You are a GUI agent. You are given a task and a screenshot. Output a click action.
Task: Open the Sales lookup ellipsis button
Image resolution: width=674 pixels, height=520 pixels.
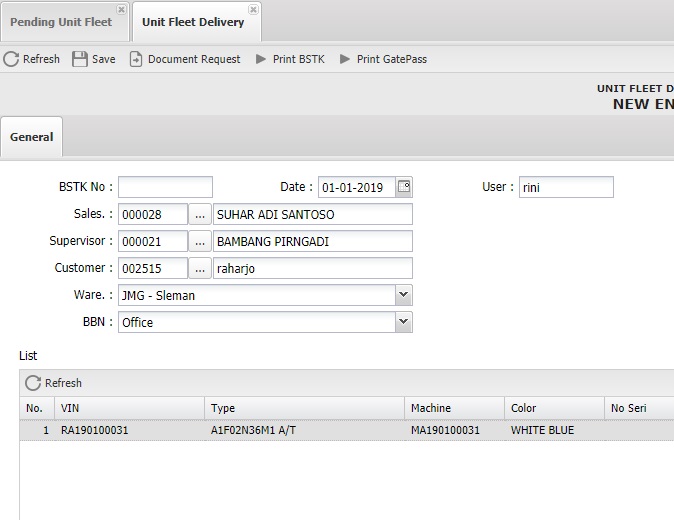coord(200,214)
